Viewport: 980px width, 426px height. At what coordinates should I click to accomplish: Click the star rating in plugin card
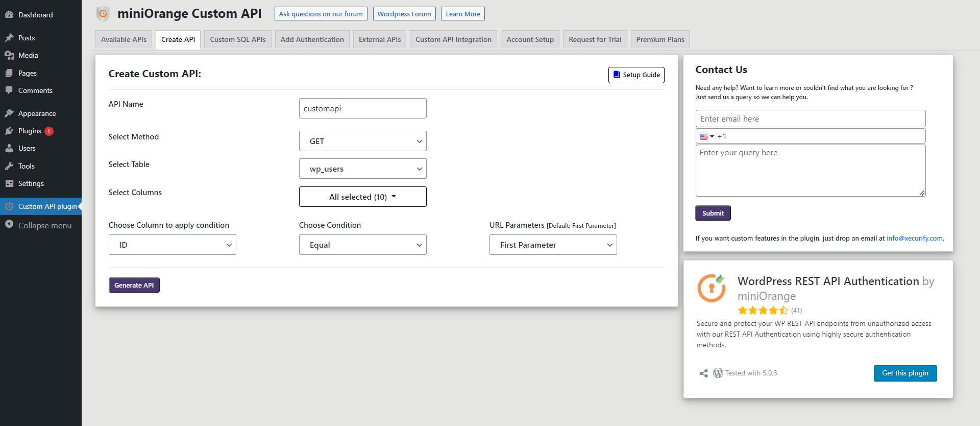pos(763,310)
